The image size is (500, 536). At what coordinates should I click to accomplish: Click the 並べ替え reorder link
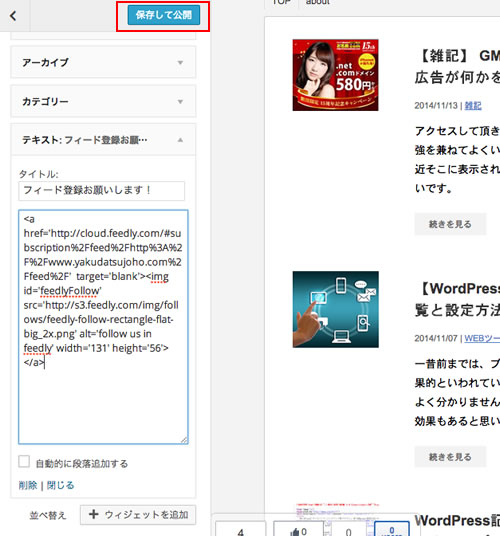[48, 515]
